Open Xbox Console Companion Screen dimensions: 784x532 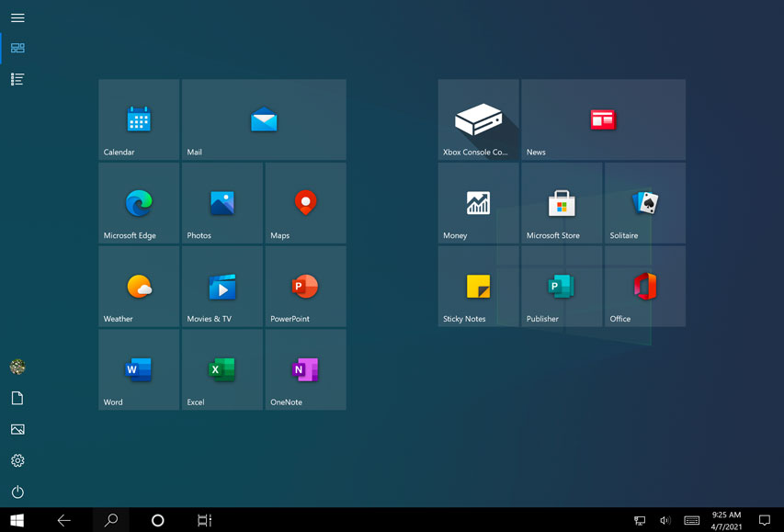pyautogui.click(x=478, y=119)
